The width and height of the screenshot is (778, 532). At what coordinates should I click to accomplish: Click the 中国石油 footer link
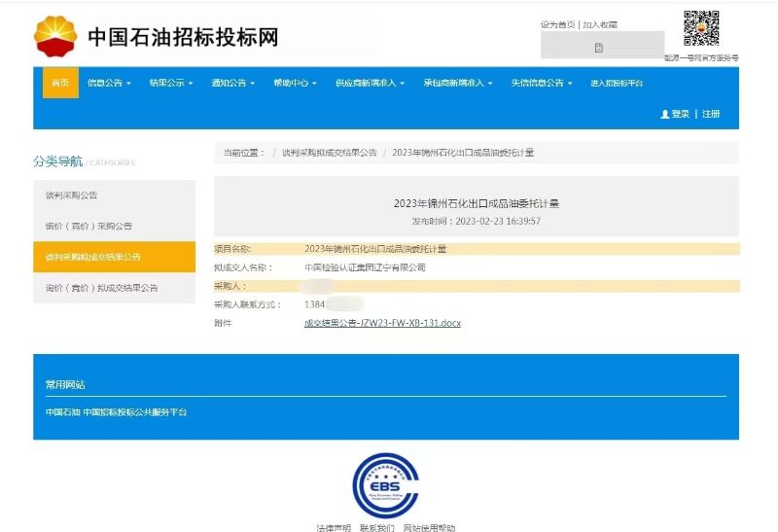tap(62, 412)
